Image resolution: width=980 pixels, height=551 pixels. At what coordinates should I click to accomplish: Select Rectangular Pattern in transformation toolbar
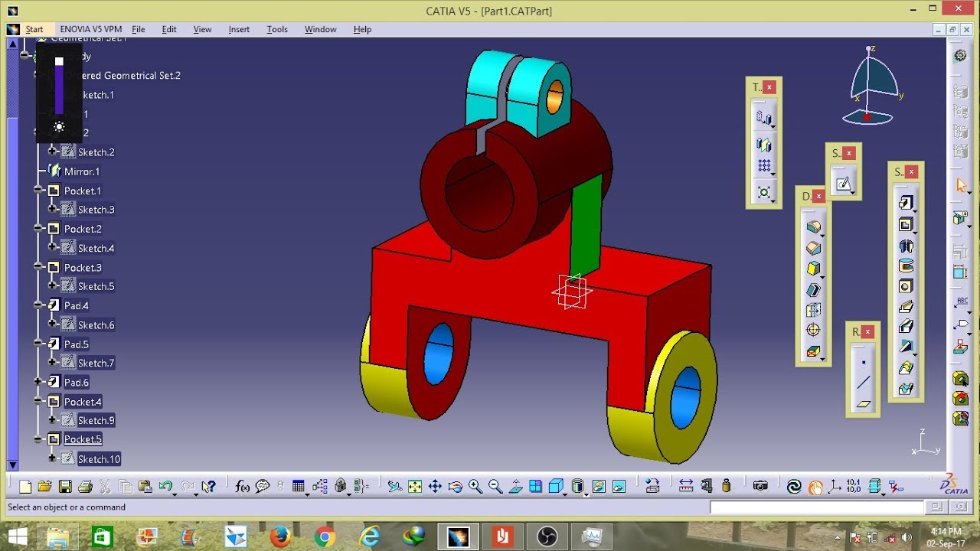tap(763, 165)
